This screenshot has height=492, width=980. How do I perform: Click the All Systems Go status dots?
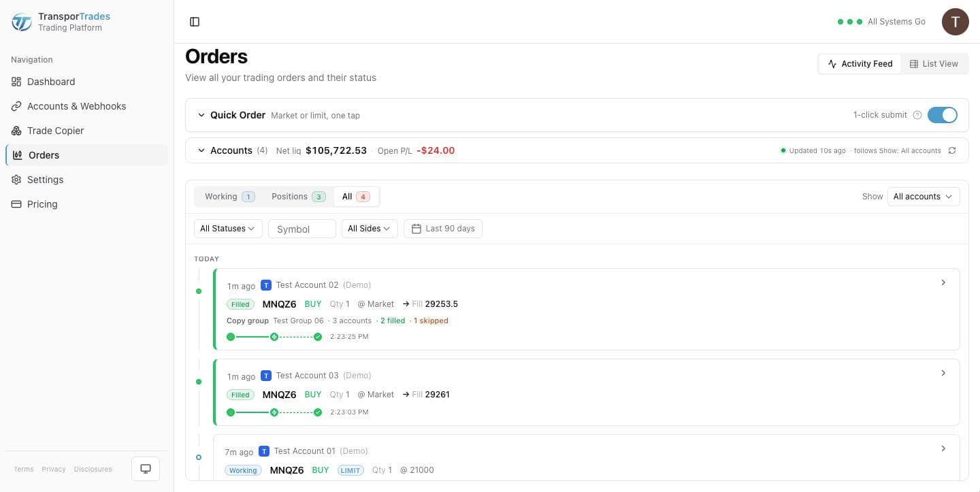[x=850, y=22]
